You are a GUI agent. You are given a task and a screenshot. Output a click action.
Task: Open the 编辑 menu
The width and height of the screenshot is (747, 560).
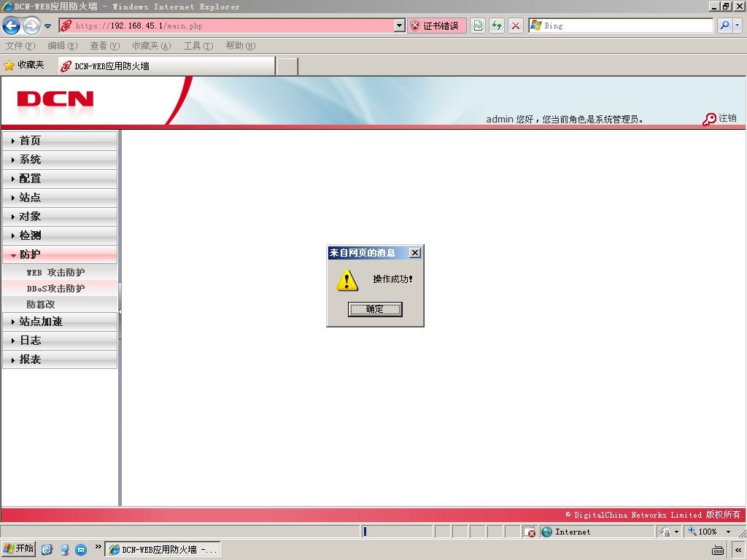[x=63, y=46]
